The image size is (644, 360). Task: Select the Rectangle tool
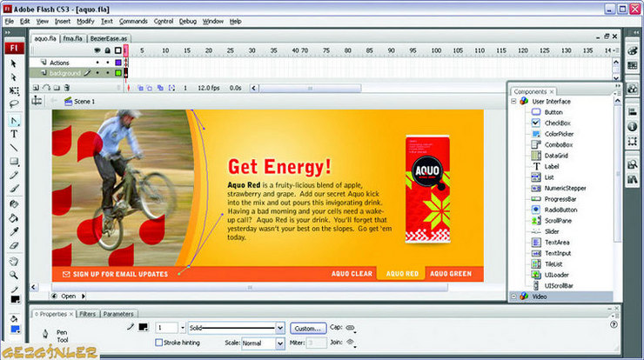(x=14, y=162)
